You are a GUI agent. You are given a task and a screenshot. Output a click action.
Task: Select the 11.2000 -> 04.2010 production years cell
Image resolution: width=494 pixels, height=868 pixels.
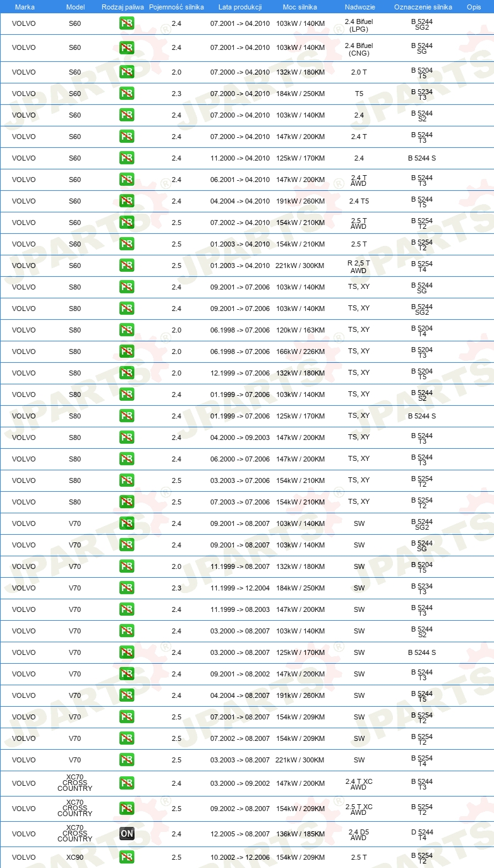tap(240, 158)
